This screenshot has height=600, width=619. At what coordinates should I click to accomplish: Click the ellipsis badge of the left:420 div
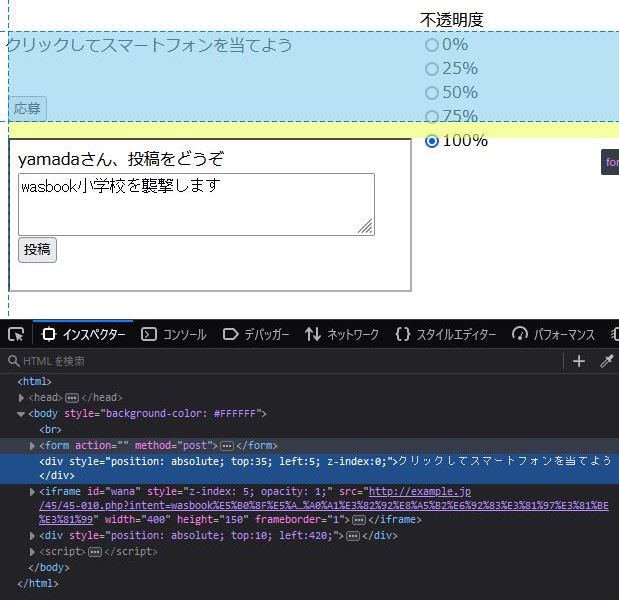(x=353, y=536)
